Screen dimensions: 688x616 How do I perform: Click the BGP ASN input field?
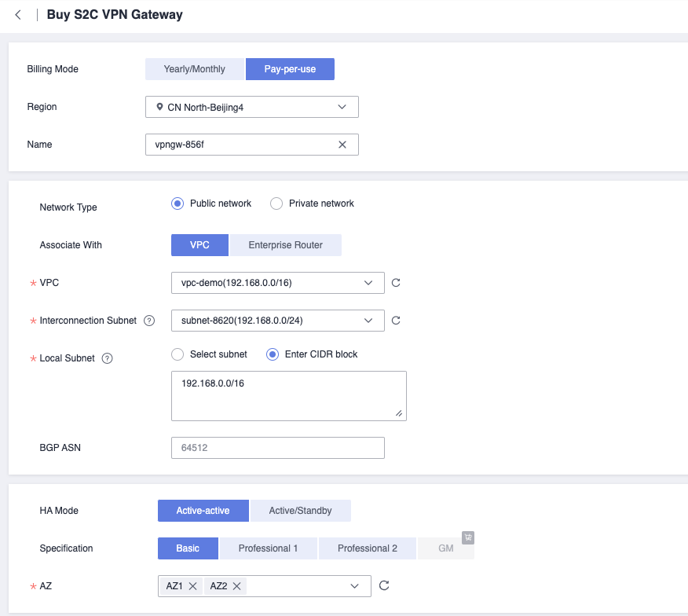click(x=277, y=448)
